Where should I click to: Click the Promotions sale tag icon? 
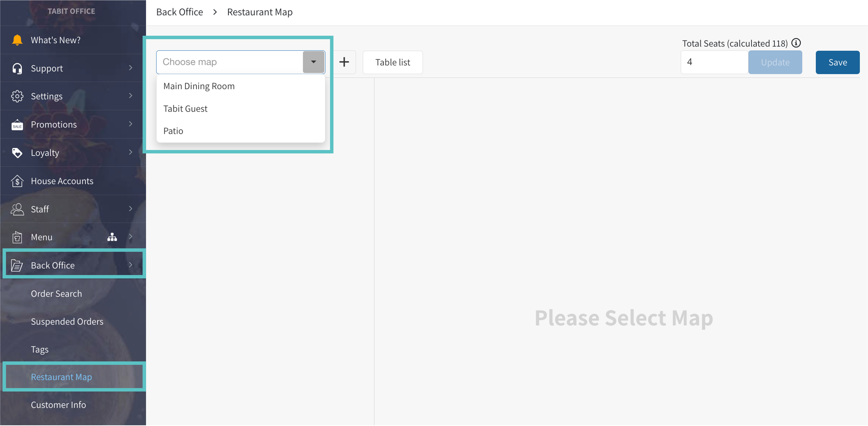click(17, 125)
